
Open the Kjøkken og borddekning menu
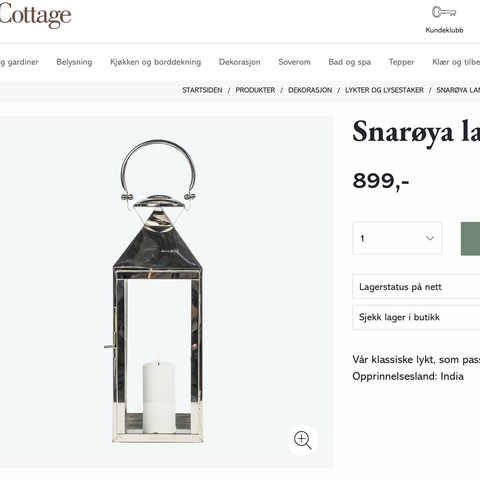tap(156, 62)
